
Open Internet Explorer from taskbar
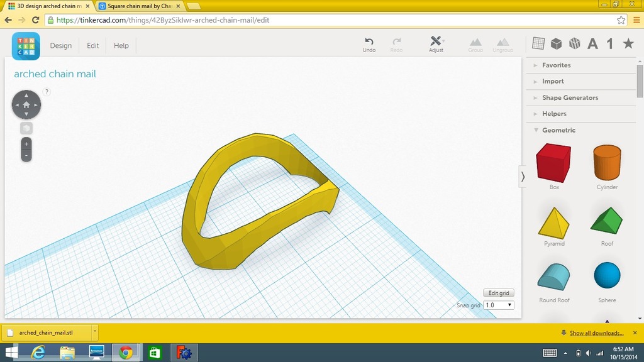(x=38, y=353)
